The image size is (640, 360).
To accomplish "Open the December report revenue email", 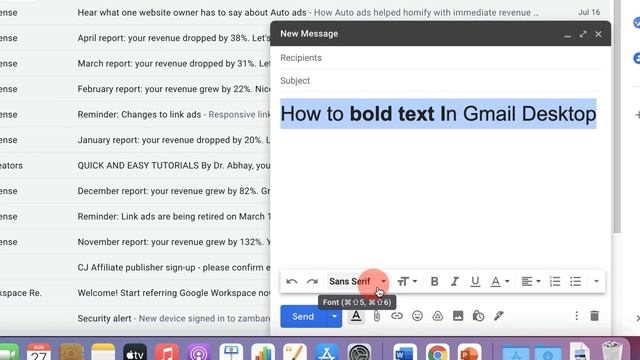I will click(135, 191).
